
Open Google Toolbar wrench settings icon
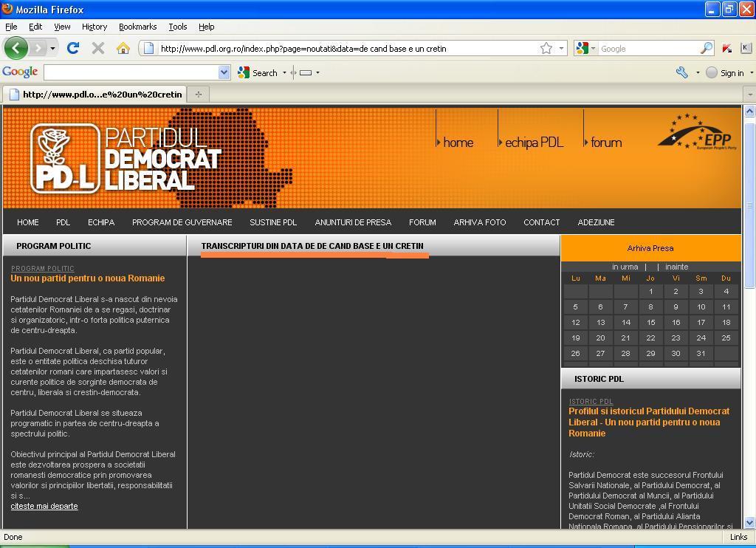(681, 72)
